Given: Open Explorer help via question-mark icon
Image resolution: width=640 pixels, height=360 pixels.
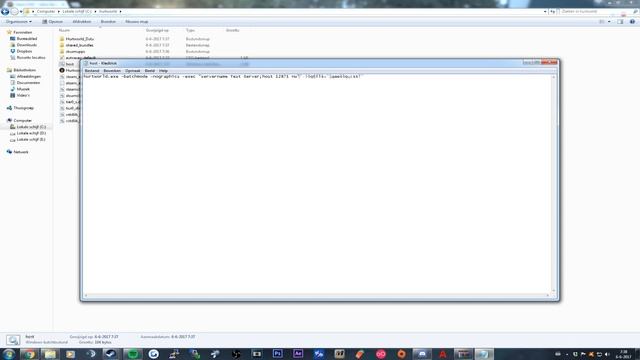Looking at the screenshot, I should [x=632, y=22].
